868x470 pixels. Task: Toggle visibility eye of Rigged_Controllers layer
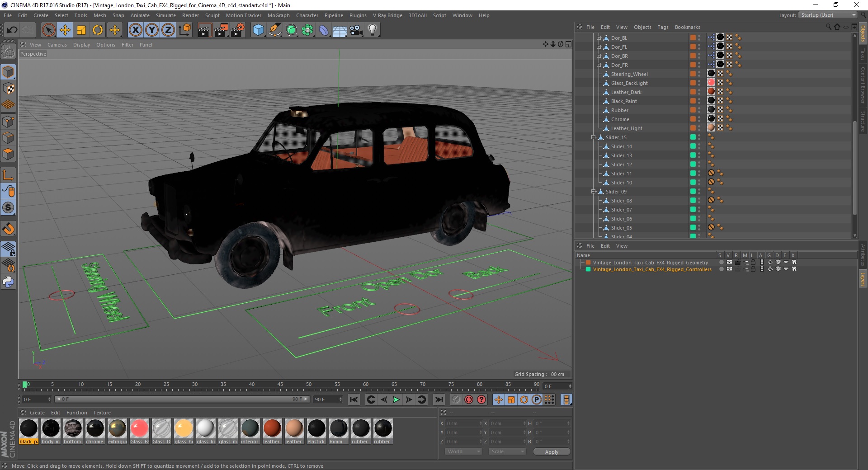[x=729, y=269]
